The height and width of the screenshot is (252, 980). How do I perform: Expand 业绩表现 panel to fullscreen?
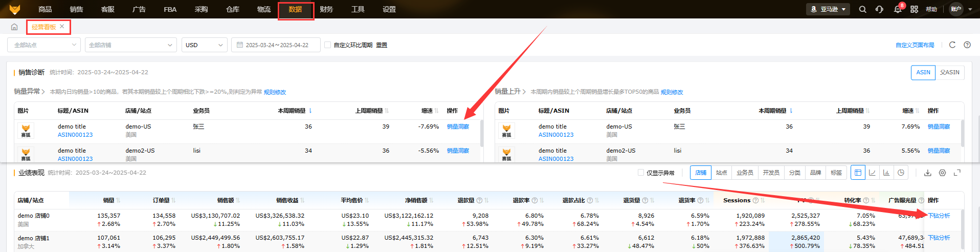tap(957, 173)
